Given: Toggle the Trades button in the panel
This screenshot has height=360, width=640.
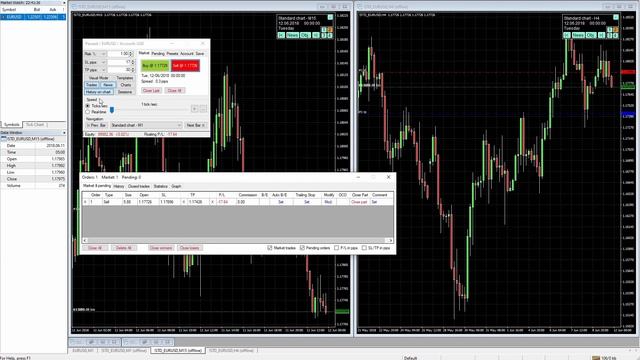Looking at the screenshot, I should [92, 85].
